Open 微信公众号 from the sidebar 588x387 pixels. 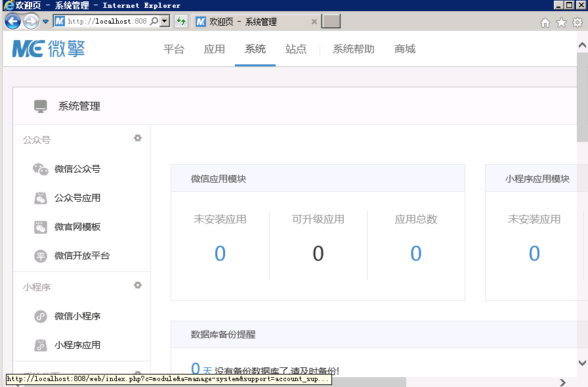tap(77, 169)
